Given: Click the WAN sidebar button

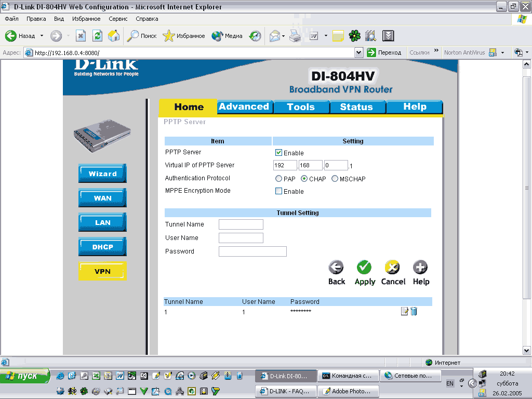Looking at the screenshot, I should (102, 198).
